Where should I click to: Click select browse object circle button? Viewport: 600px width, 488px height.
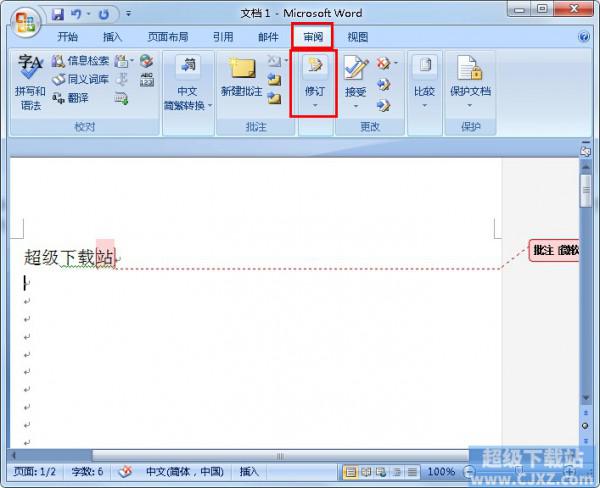click(585, 426)
